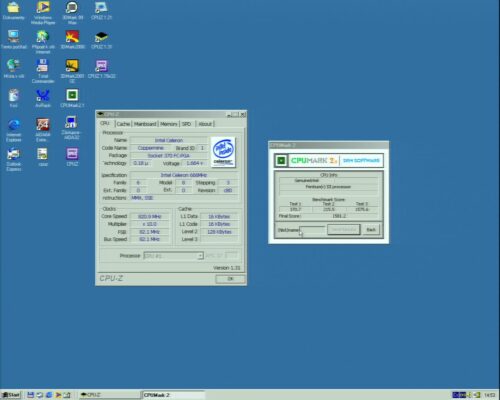Open the Memory tab in CPU-Z
The image size is (500, 400).
[169, 124]
